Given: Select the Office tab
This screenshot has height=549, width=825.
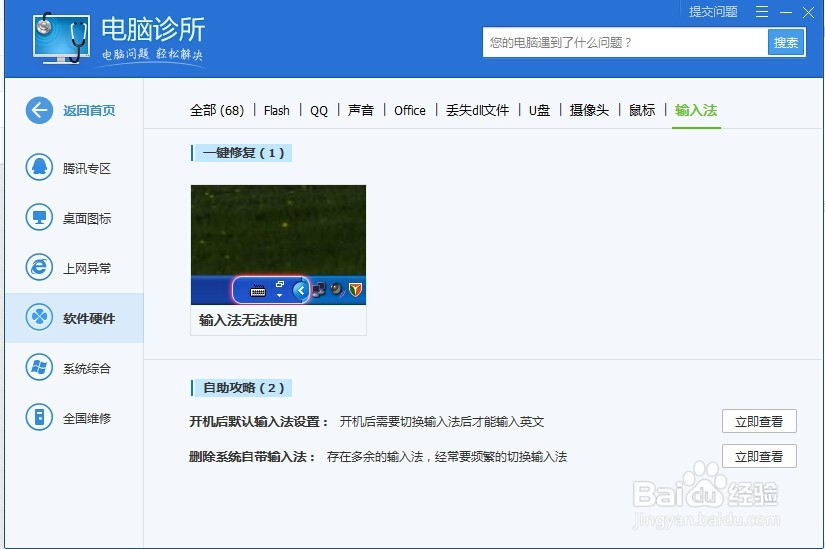Looking at the screenshot, I should click(x=410, y=111).
